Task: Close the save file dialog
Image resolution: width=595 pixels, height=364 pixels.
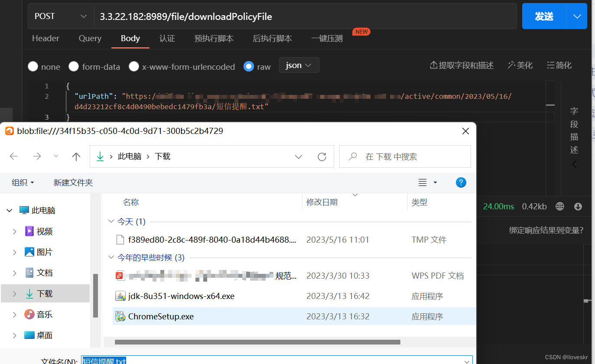Action: point(465,131)
